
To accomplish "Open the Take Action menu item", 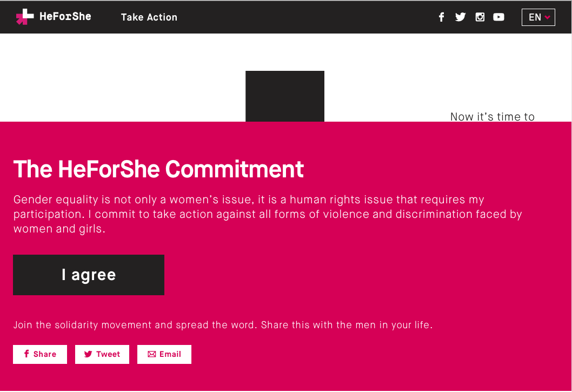I will click(x=149, y=17).
